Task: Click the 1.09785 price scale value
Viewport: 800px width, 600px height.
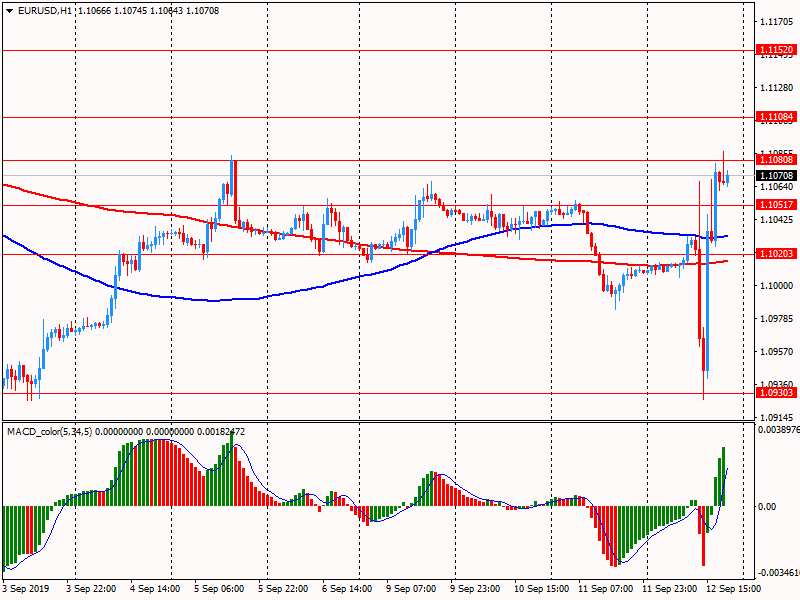Action: pyautogui.click(x=777, y=319)
